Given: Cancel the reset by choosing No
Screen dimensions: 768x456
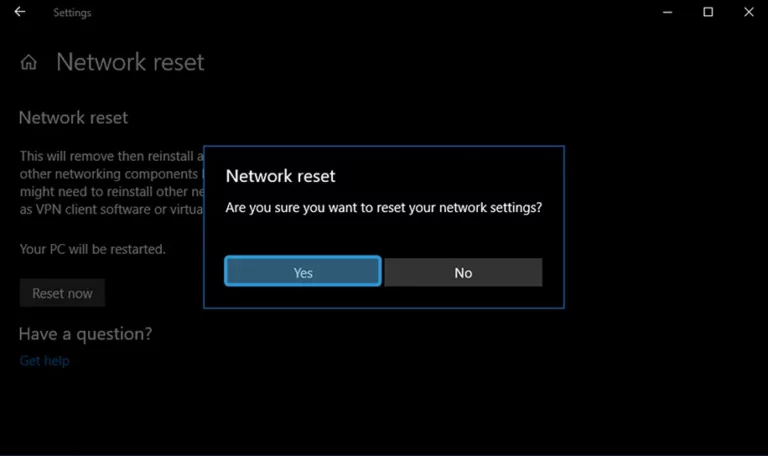Looking at the screenshot, I should pyautogui.click(x=463, y=272).
